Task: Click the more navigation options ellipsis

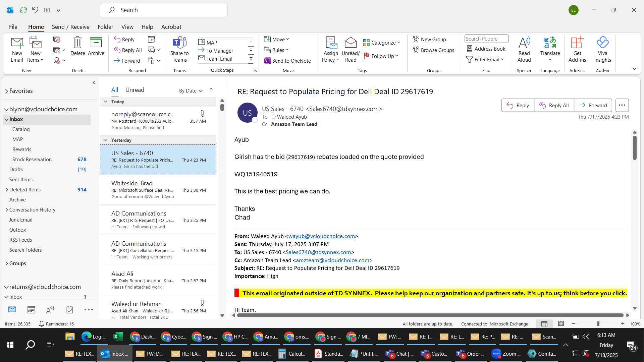Action: (89, 310)
